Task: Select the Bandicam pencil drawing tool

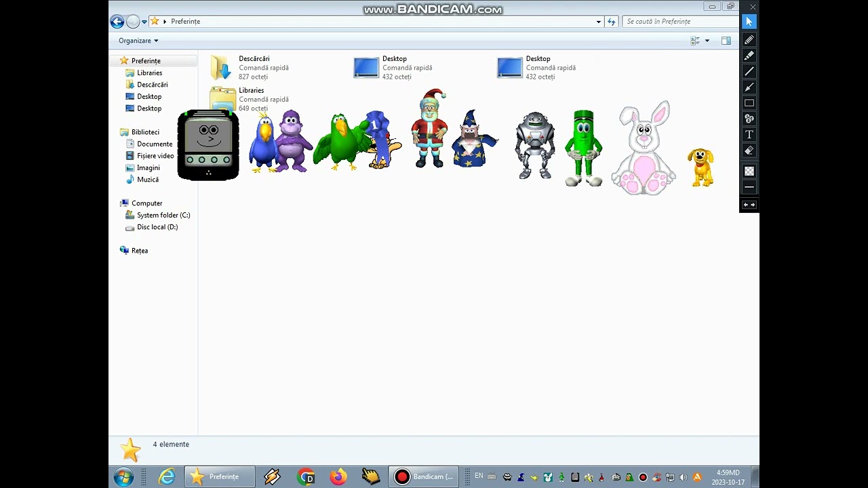Action: click(749, 40)
